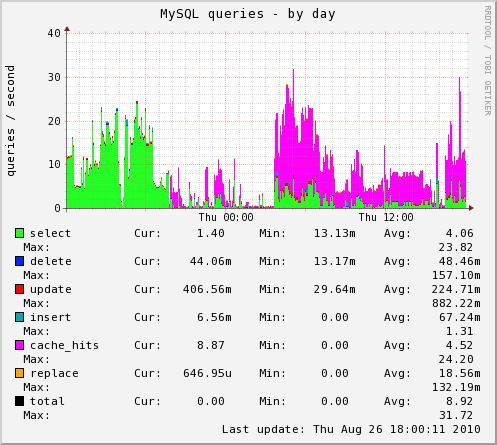The width and height of the screenshot is (497, 445).
Task: Click the 'cache_hits' legend label
Action: click(64, 345)
